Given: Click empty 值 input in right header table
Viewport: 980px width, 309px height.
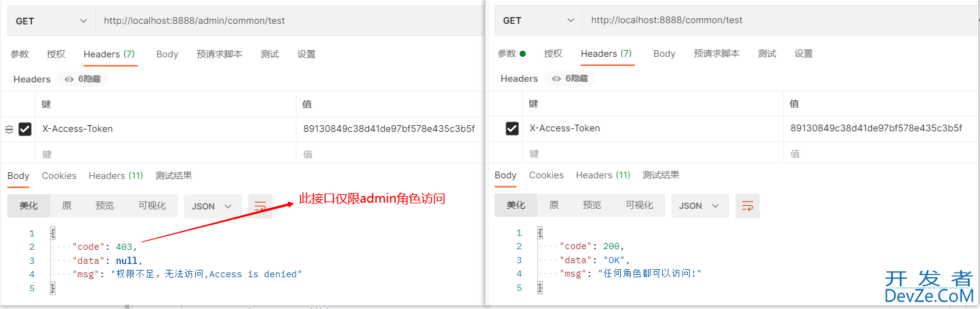Looking at the screenshot, I should coord(881,153).
